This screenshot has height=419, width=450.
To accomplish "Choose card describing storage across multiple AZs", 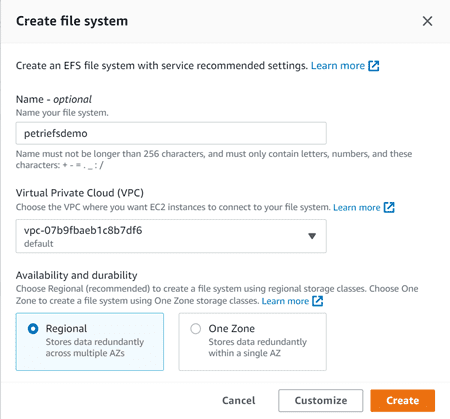I will [90, 342].
